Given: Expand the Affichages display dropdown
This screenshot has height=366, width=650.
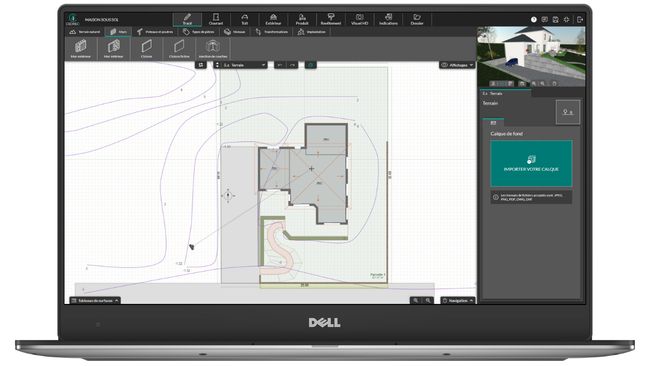Looking at the screenshot, I should point(457,65).
